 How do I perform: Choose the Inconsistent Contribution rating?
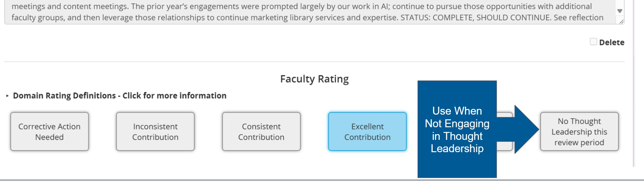[x=155, y=132]
